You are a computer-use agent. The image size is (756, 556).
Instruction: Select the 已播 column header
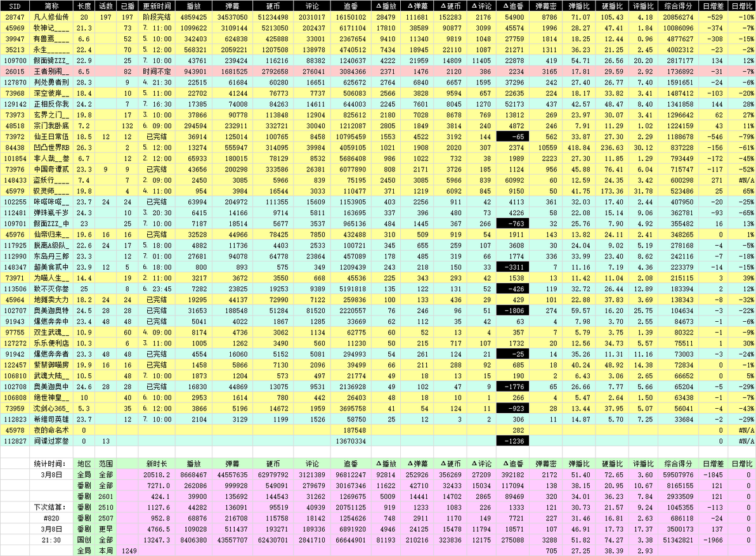point(127,6)
